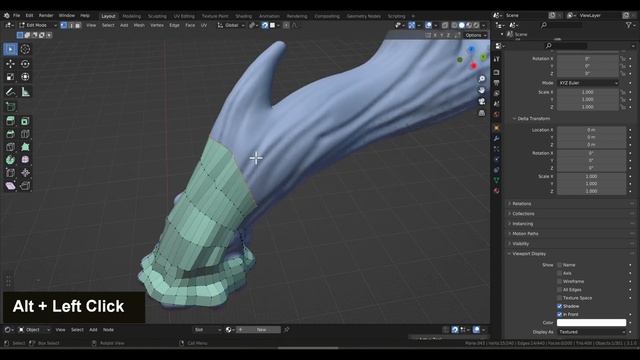Click the viewport pan hand icon
This screenshot has height=360, width=640.
tap(482, 90)
